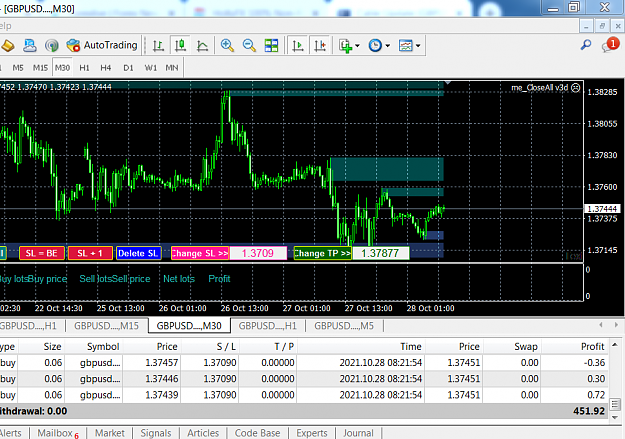The image size is (625, 439).
Task: Edit the stop loss value 1.3709
Action: click(258, 253)
